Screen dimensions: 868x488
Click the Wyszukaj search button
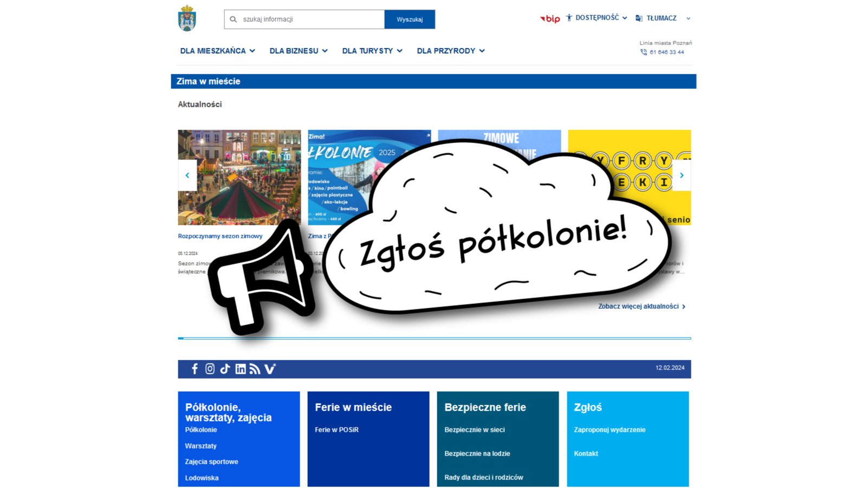(x=410, y=19)
